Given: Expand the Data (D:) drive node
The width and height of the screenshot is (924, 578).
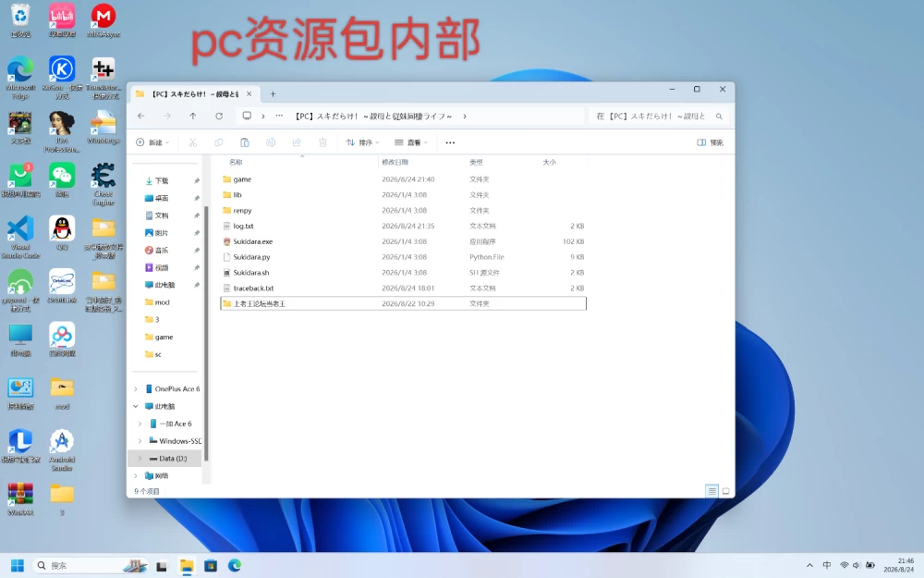Looking at the screenshot, I should coord(140,459).
